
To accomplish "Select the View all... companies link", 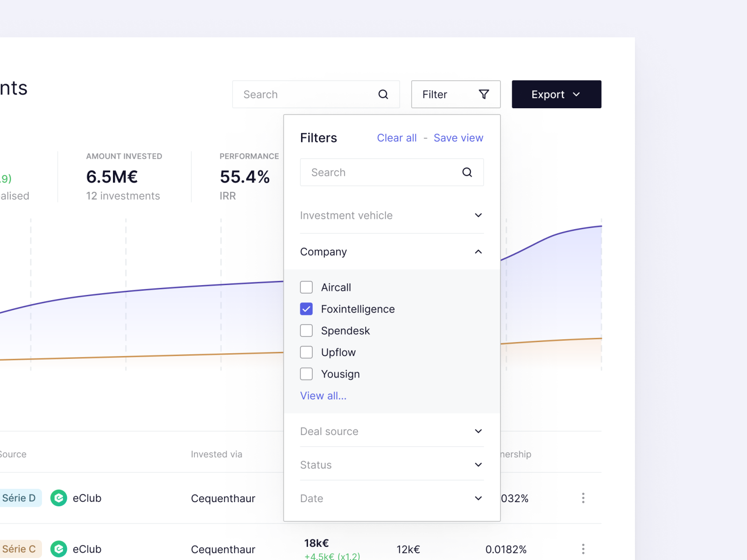I will tap(323, 395).
